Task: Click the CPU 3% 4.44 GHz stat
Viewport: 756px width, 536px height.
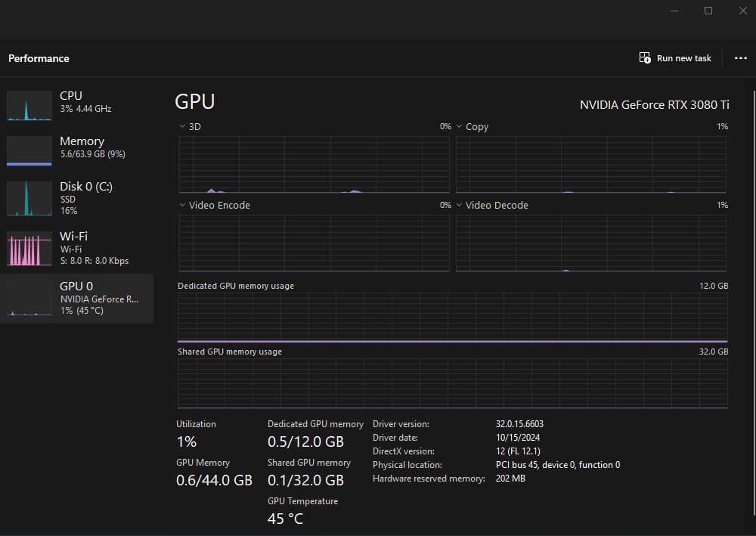Action: pos(86,109)
